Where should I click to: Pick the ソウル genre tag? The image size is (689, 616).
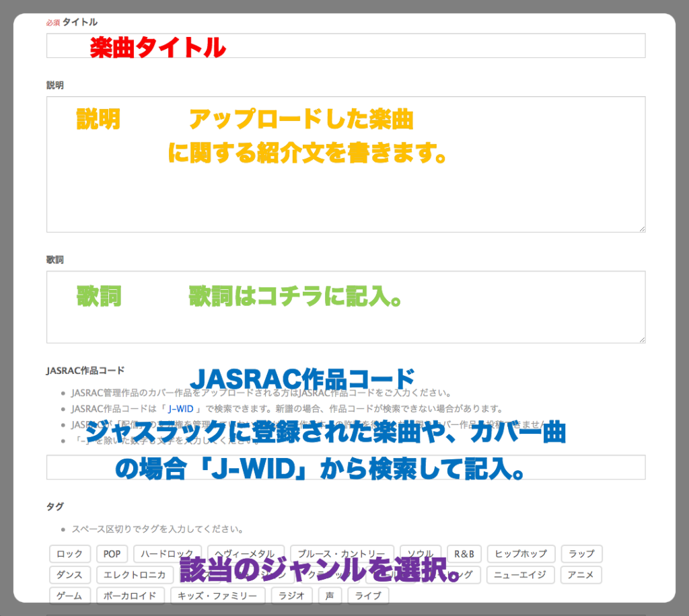coord(421,554)
